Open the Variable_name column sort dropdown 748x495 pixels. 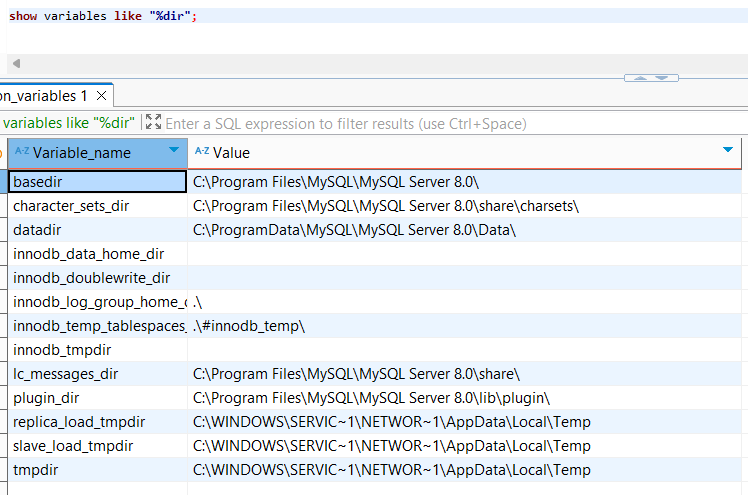tap(174, 150)
